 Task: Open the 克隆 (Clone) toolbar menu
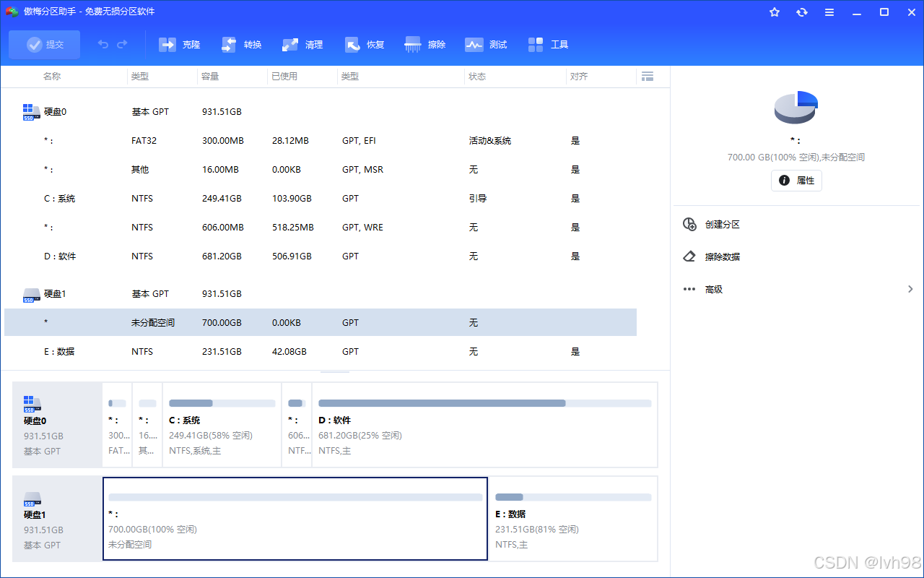[x=180, y=45]
